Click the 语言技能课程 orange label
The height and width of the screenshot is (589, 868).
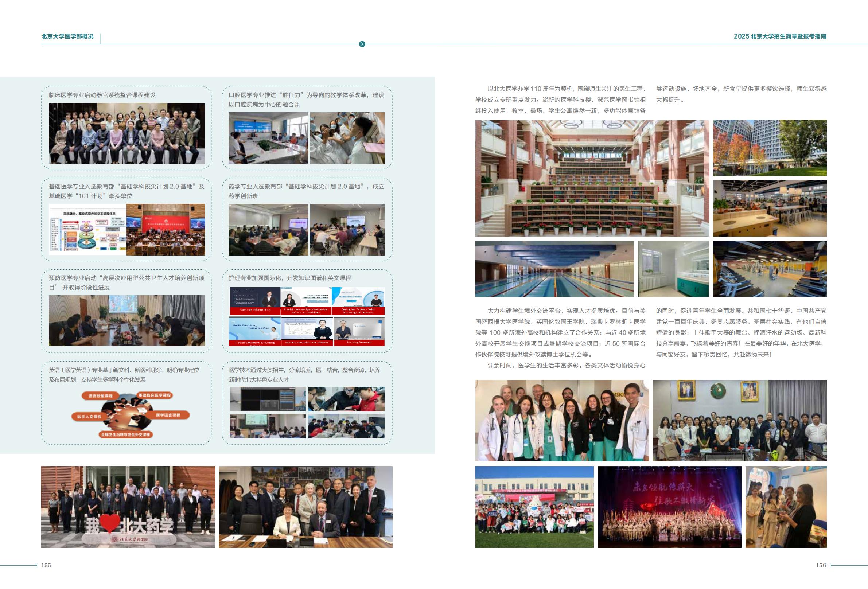pos(101,395)
